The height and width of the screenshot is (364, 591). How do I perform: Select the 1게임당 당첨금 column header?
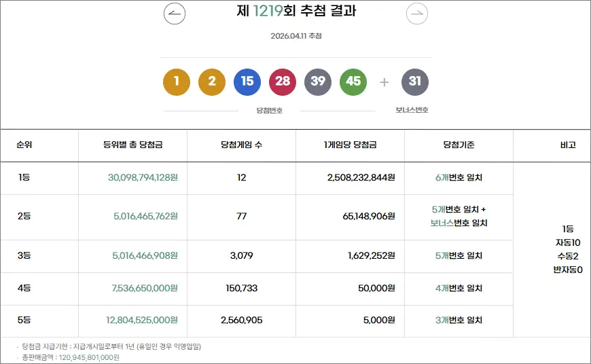tap(350, 145)
